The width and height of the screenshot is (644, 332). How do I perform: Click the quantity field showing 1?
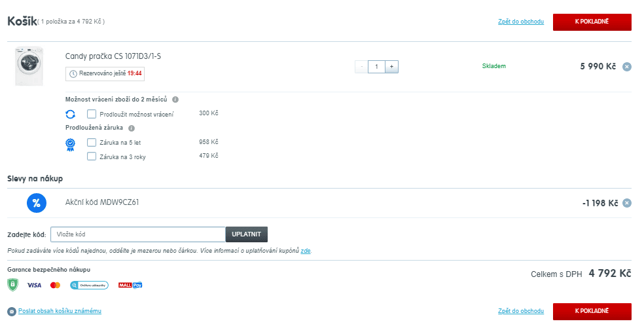[x=376, y=67]
